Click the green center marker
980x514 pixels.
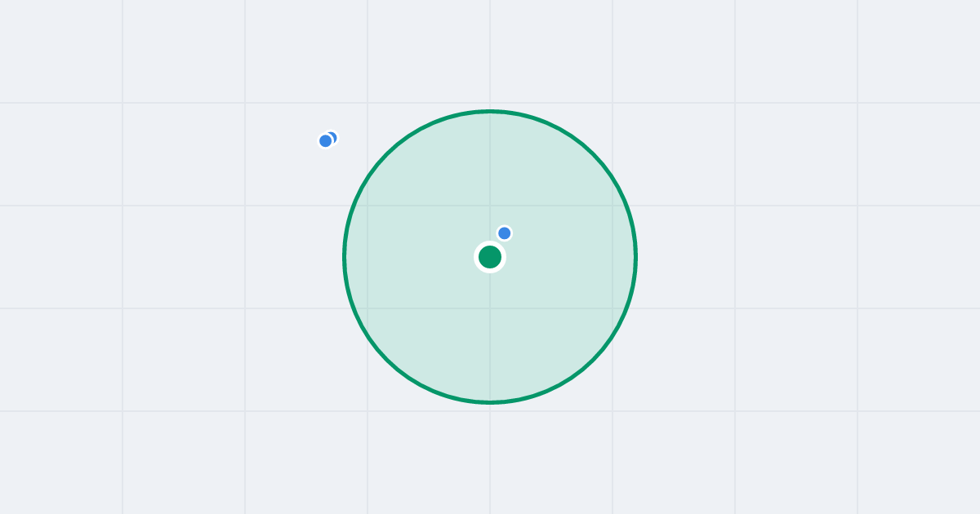pyautogui.click(x=490, y=257)
